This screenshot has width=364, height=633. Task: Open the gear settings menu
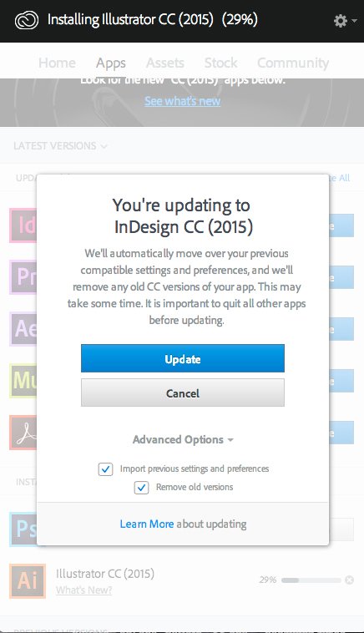click(345, 21)
